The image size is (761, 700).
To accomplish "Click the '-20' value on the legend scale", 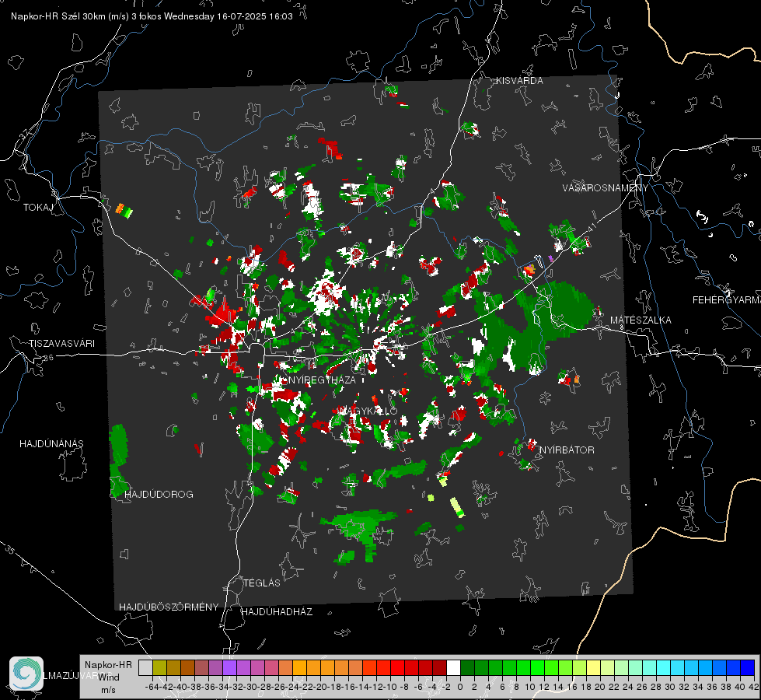I will click(x=320, y=687).
